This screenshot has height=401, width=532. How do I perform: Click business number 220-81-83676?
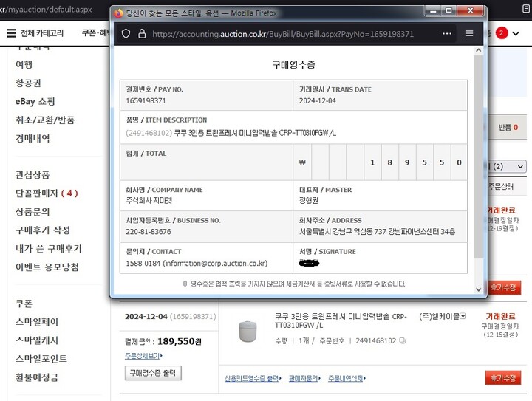click(149, 232)
